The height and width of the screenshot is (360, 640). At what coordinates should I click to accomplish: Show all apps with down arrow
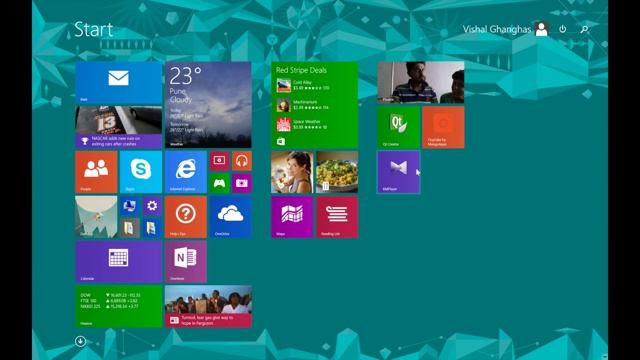point(80,341)
